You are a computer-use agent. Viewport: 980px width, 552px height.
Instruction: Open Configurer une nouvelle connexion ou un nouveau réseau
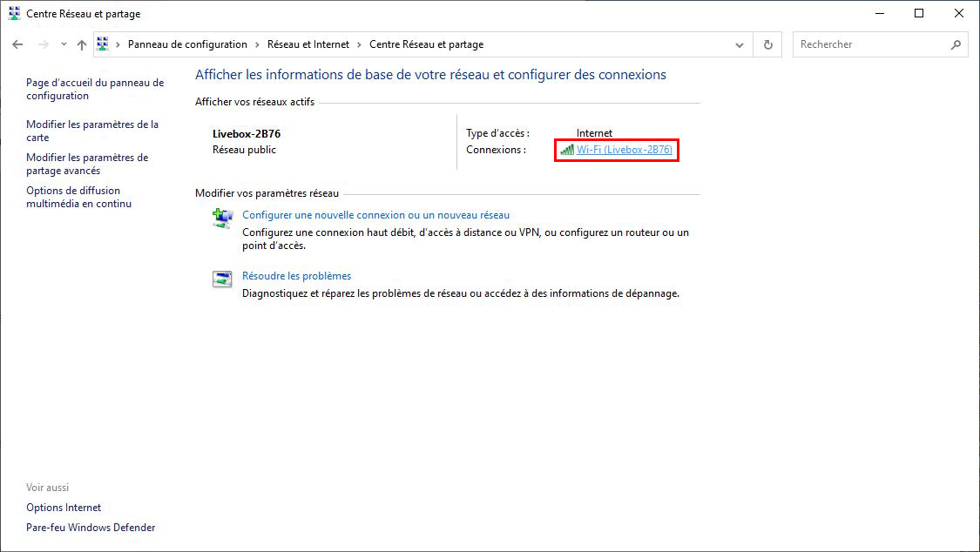tap(375, 215)
